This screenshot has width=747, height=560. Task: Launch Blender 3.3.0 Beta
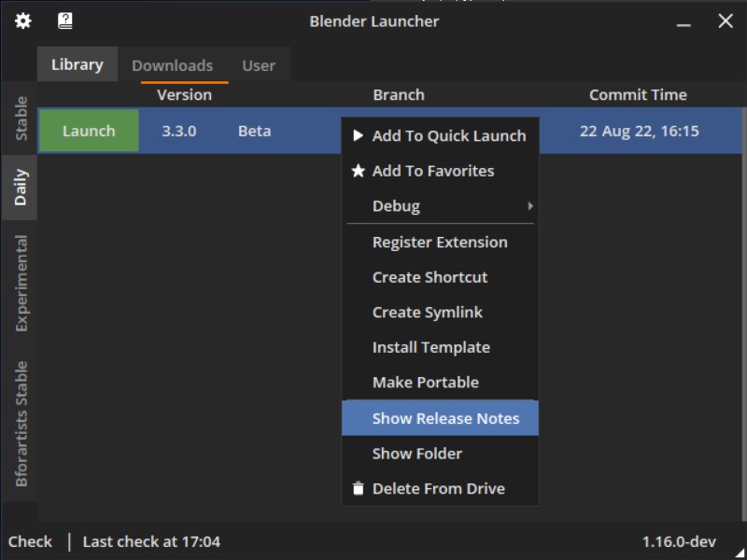pos(89,131)
